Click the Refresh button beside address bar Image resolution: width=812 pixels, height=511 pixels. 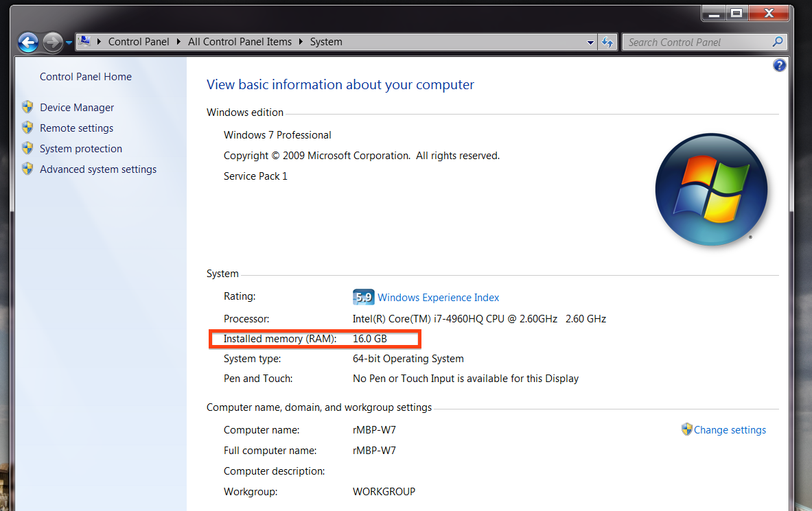pos(607,42)
